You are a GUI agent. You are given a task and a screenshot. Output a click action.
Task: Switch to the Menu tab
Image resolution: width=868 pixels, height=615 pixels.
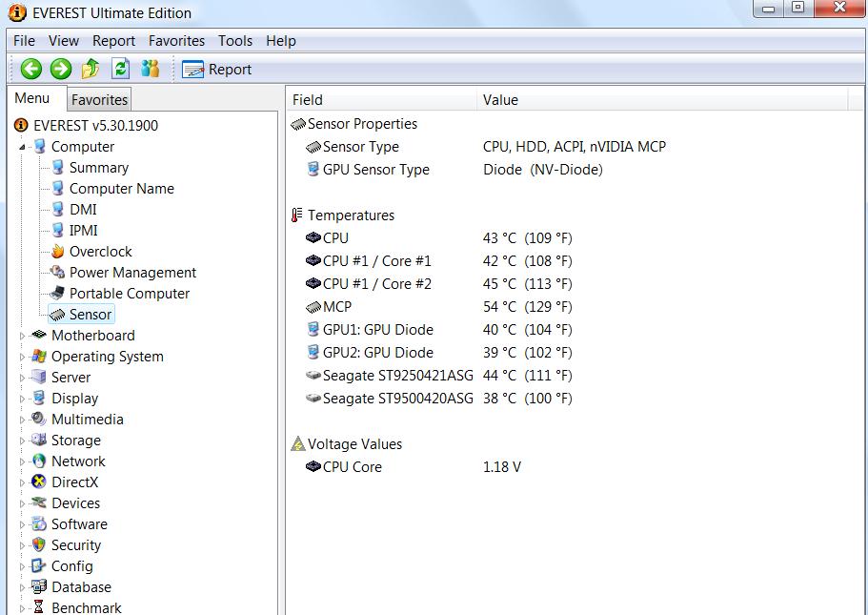[x=32, y=98]
